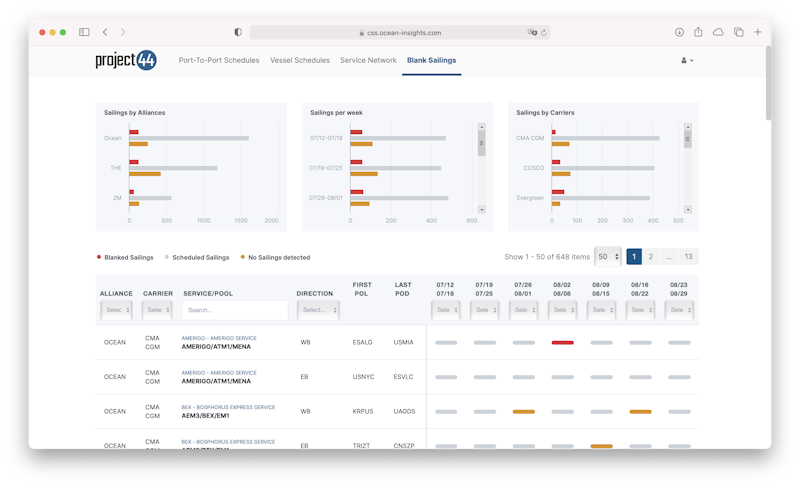Click the privacy shield icon

[237, 32]
